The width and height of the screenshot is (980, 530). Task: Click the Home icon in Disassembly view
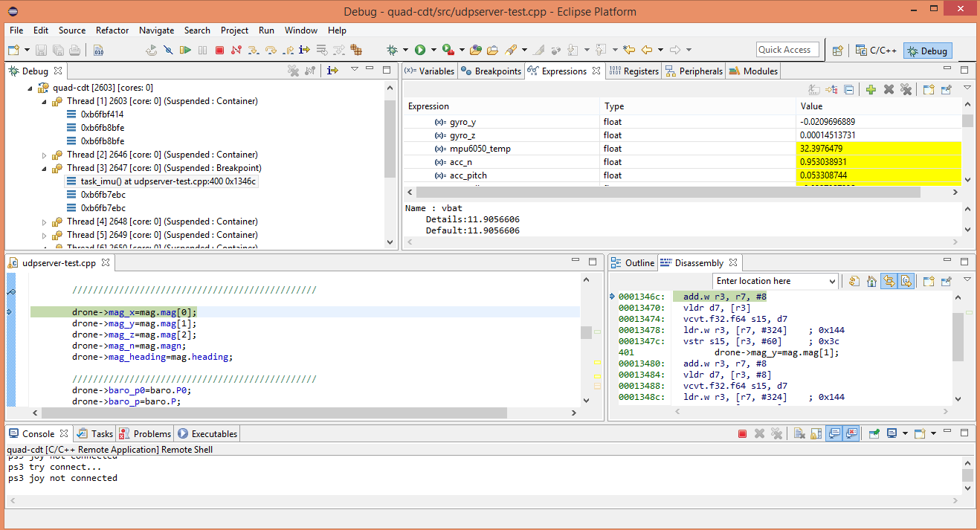point(871,282)
